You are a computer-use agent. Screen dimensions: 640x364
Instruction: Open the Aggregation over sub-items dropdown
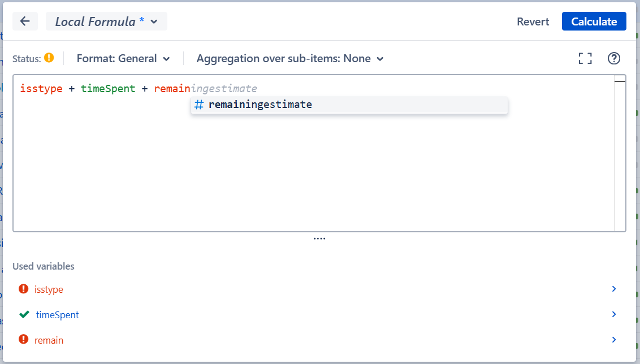pos(289,58)
